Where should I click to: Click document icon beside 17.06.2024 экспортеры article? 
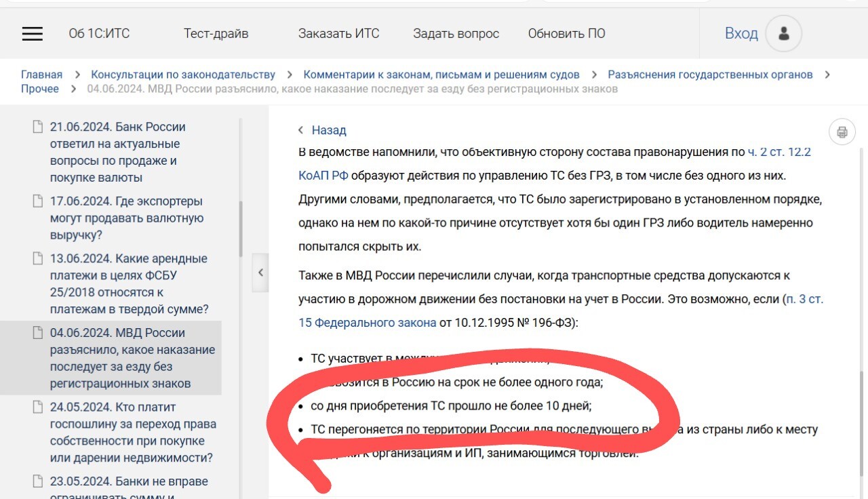coord(38,202)
